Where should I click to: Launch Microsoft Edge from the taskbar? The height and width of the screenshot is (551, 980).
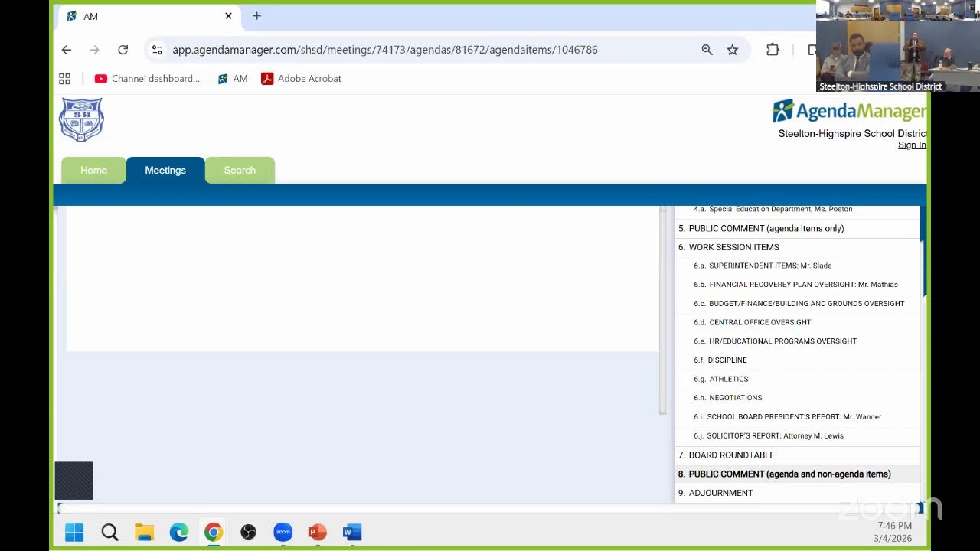point(179,533)
